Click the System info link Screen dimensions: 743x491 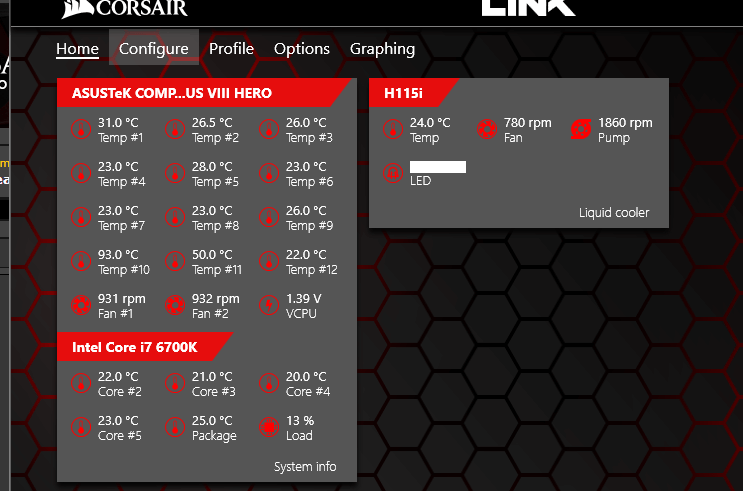(x=305, y=467)
